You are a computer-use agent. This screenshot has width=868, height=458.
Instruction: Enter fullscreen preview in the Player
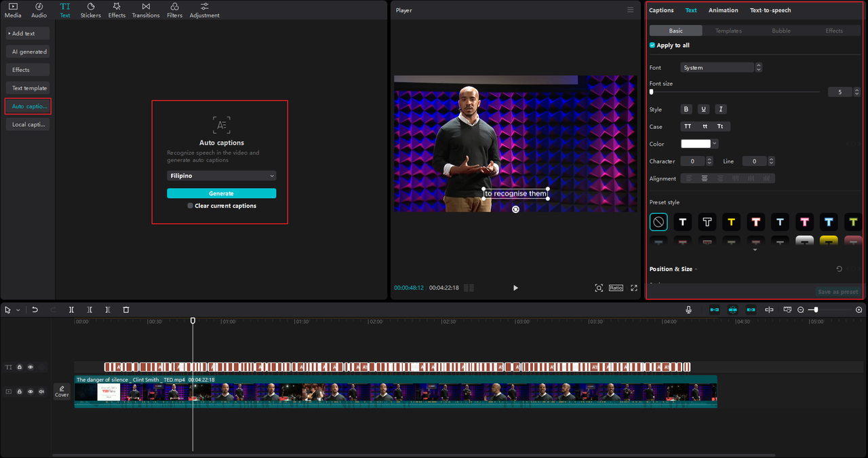(x=634, y=288)
